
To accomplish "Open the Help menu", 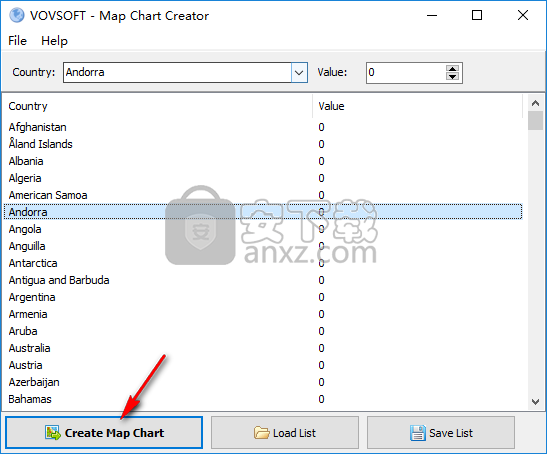I will [x=54, y=41].
